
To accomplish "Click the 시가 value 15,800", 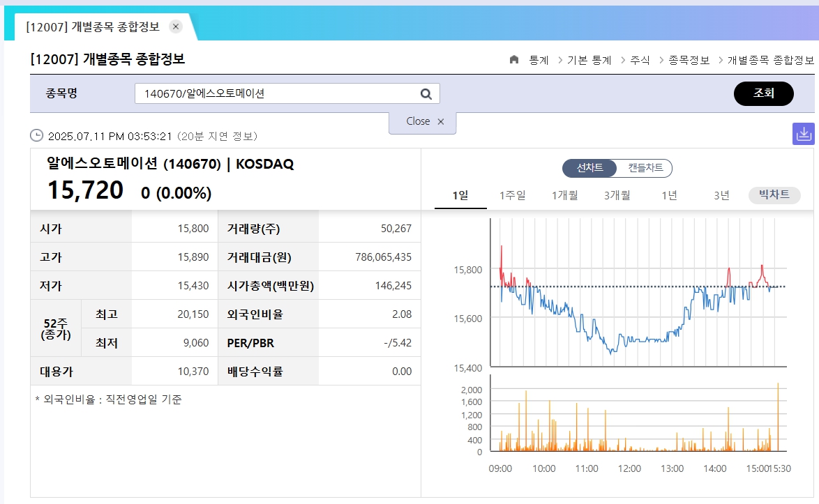I will click(x=193, y=229).
